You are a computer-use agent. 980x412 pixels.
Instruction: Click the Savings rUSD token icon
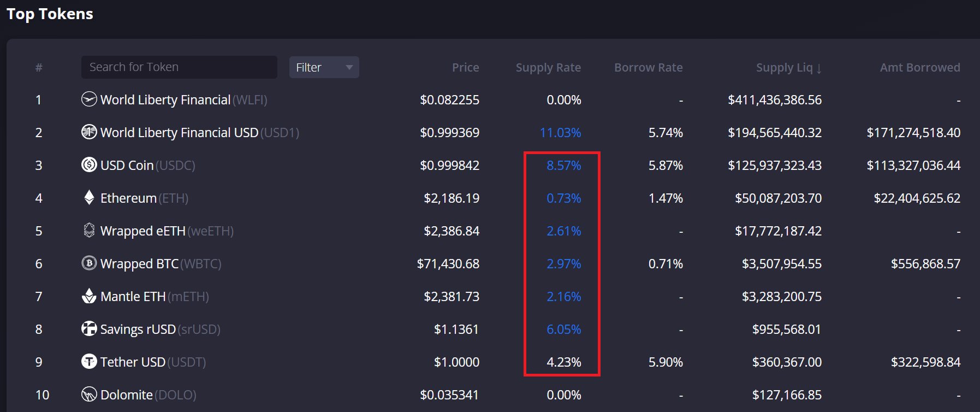[x=89, y=329]
